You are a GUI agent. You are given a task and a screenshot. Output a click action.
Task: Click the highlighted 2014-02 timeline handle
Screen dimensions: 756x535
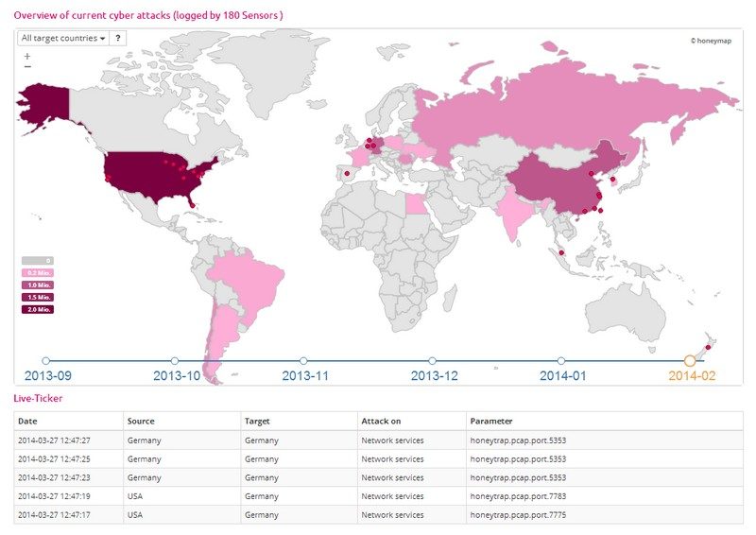[690, 360]
